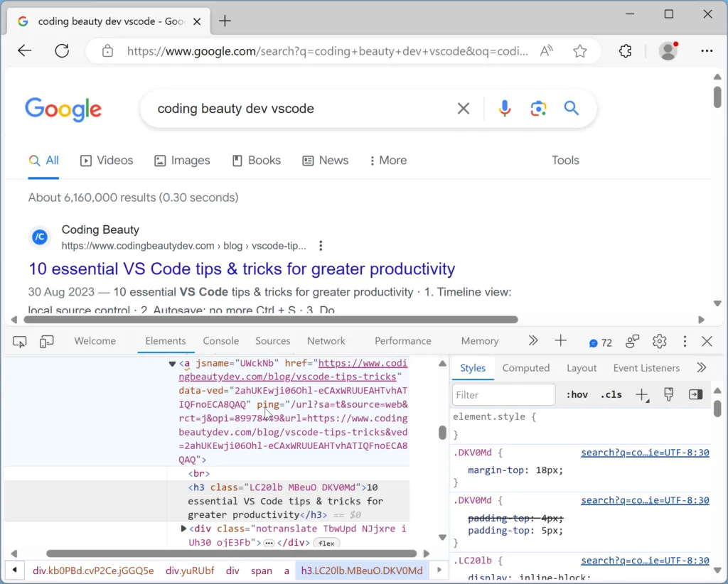This screenshot has height=584, width=728.
Task: Switch to the Console tab
Action: 220,341
